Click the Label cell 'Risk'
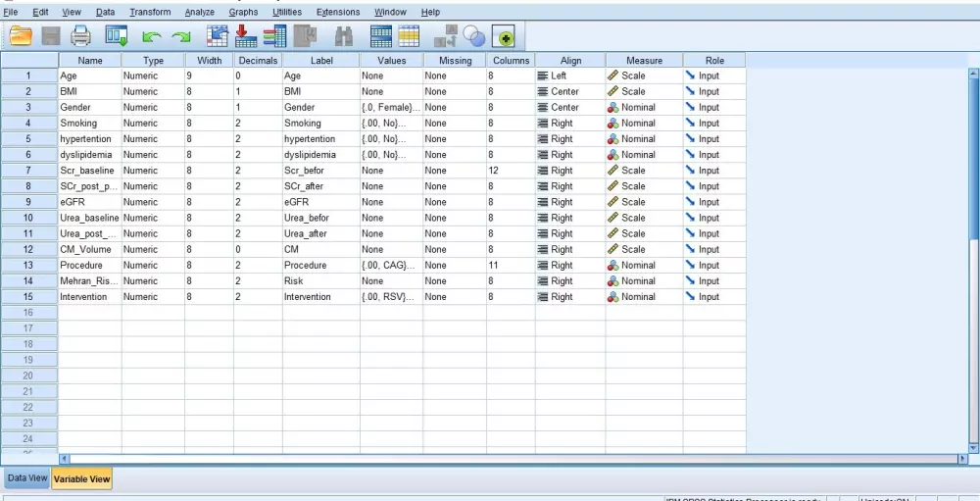The width and height of the screenshot is (980, 501). tap(321, 280)
